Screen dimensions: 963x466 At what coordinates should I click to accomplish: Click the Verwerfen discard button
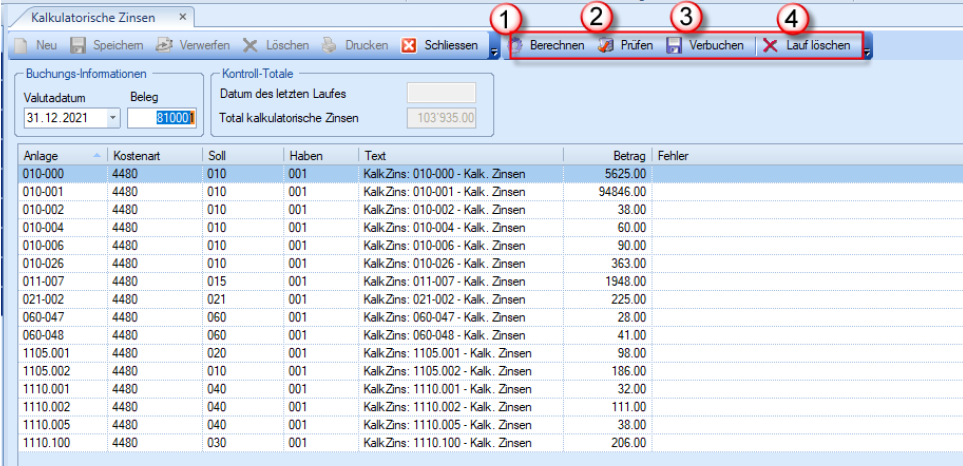193,46
